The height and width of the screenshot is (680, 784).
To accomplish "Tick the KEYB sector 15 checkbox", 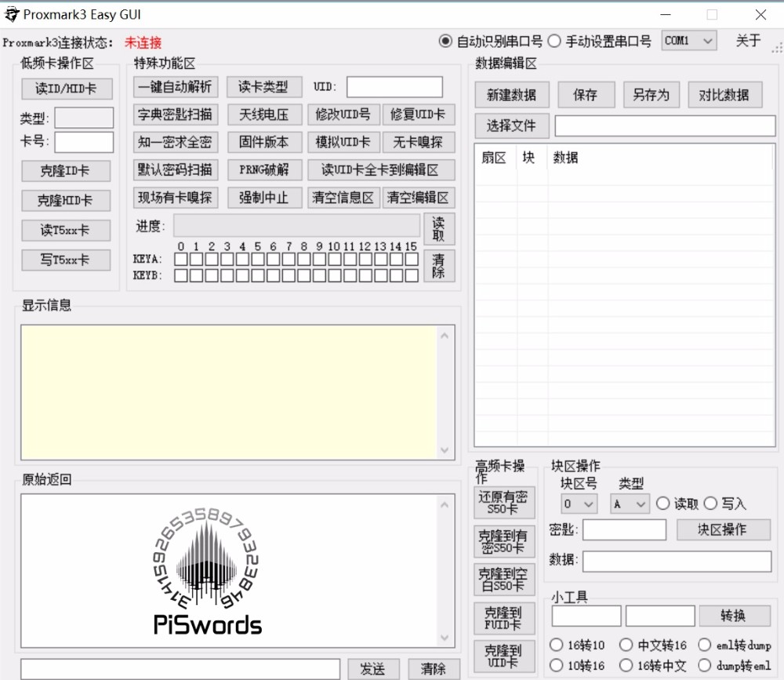I will (412, 276).
